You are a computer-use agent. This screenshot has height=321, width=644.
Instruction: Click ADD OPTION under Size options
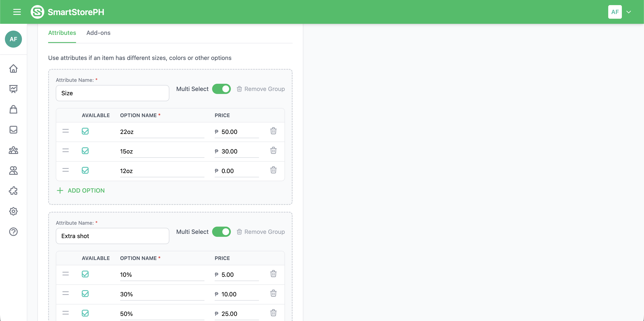[x=81, y=191]
